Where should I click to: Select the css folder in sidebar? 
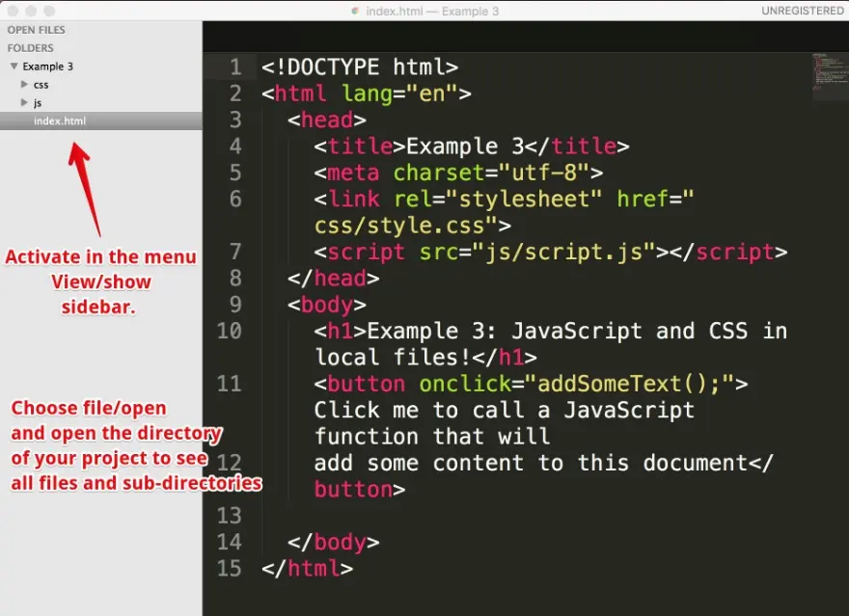(x=41, y=85)
